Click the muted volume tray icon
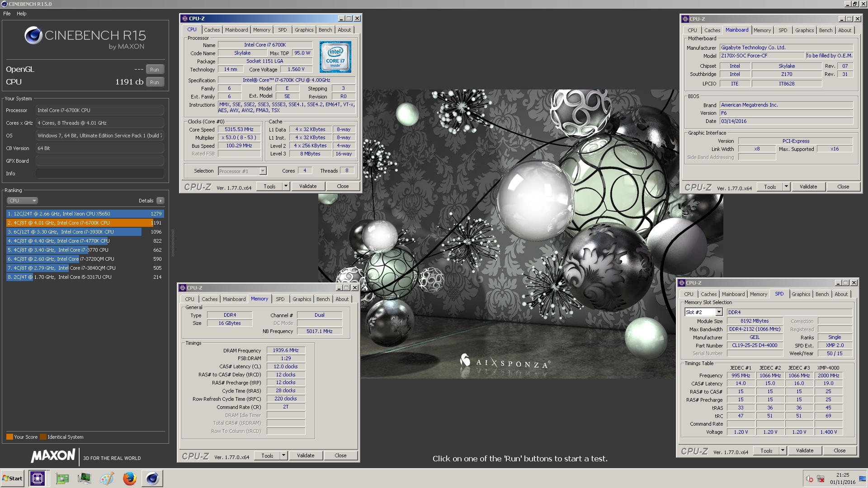Image resolution: width=868 pixels, height=488 pixels. point(809,479)
